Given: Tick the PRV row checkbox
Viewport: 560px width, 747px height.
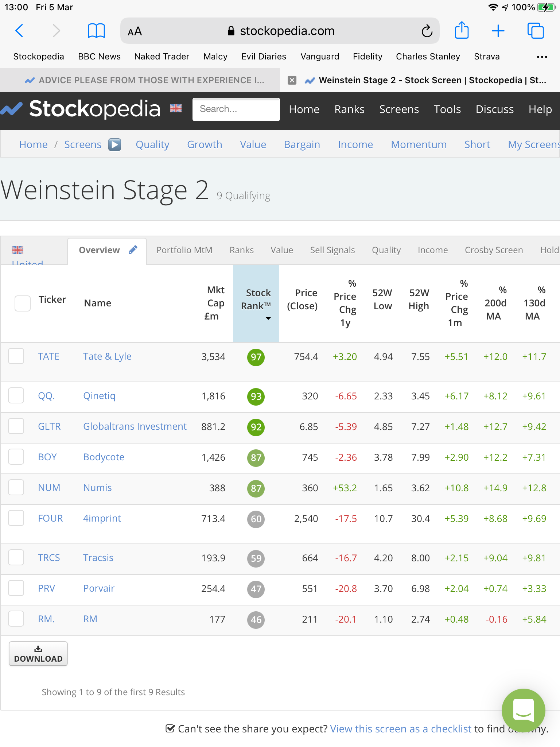Looking at the screenshot, I should click(x=16, y=588).
